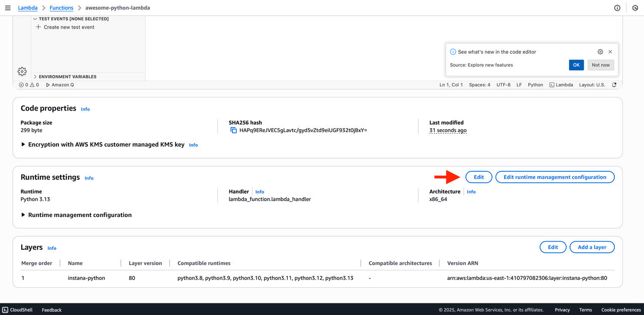Viewport: 644px width, 315px height.
Task: Sort by Merge order column header
Action: tap(37, 263)
